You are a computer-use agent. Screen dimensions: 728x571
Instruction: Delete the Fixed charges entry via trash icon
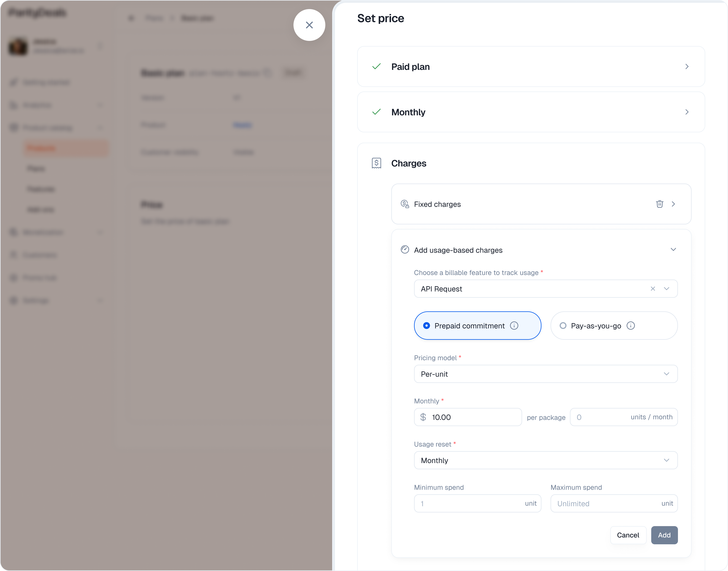(659, 204)
